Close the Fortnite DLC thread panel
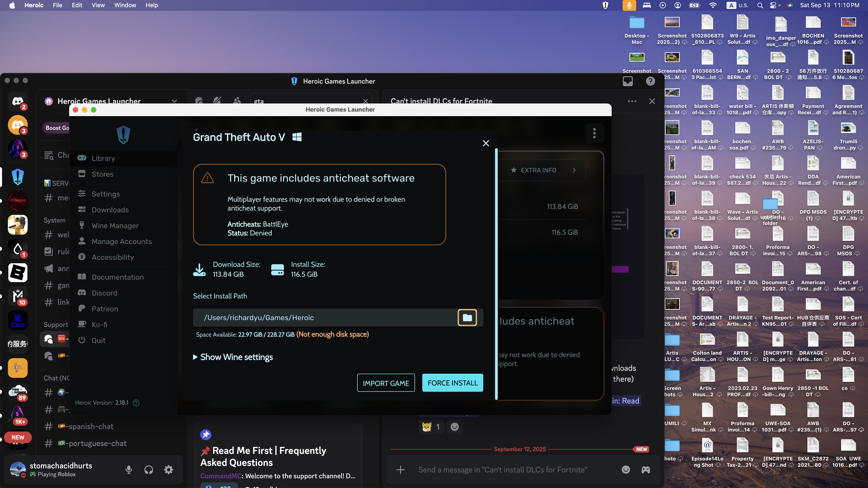Screen dimensions: 868x488 (x=652, y=101)
